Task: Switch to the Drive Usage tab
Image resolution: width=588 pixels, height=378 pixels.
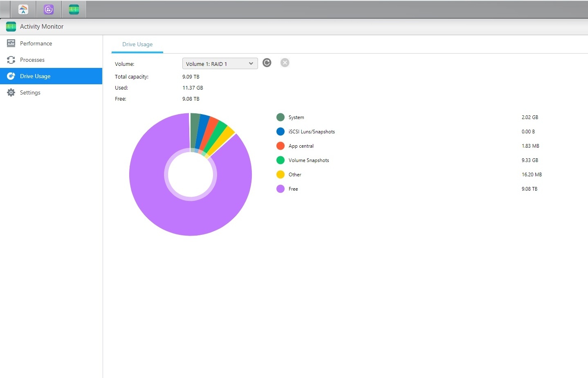Action: pos(137,44)
